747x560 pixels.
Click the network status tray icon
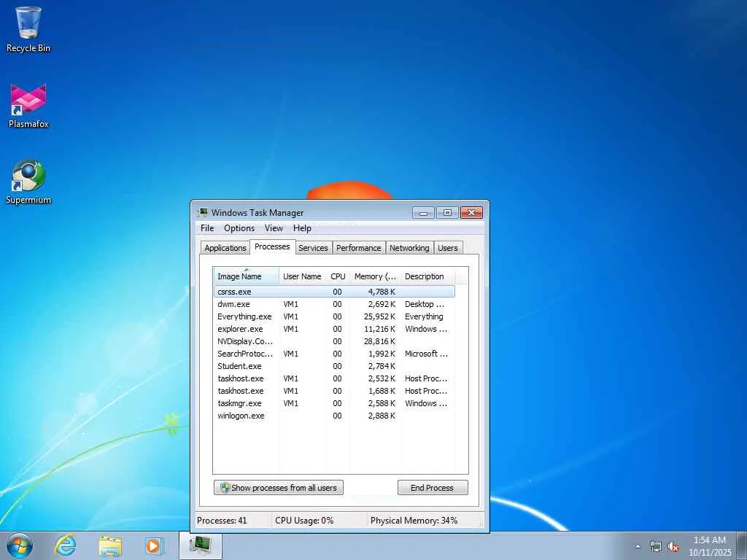click(x=656, y=547)
